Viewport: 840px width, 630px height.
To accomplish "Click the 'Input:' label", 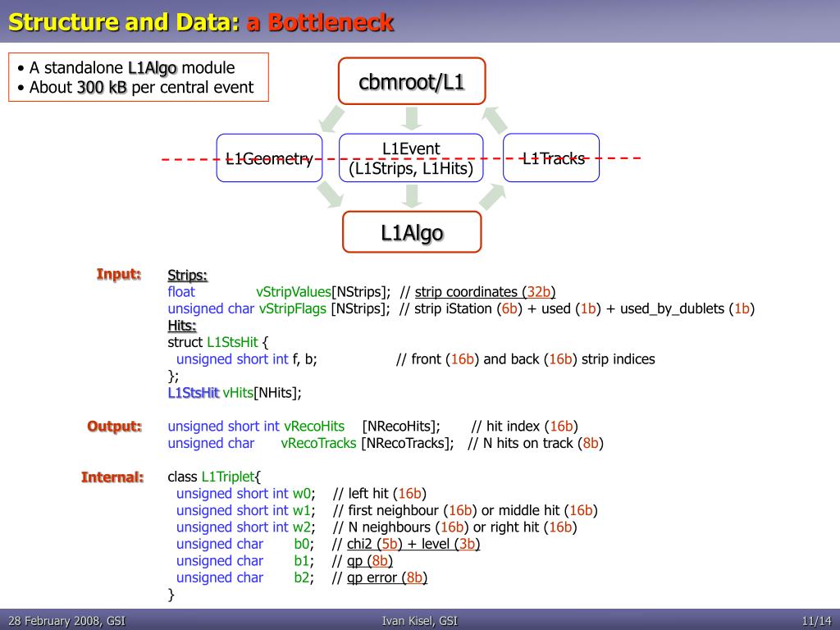I will (118, 274).
